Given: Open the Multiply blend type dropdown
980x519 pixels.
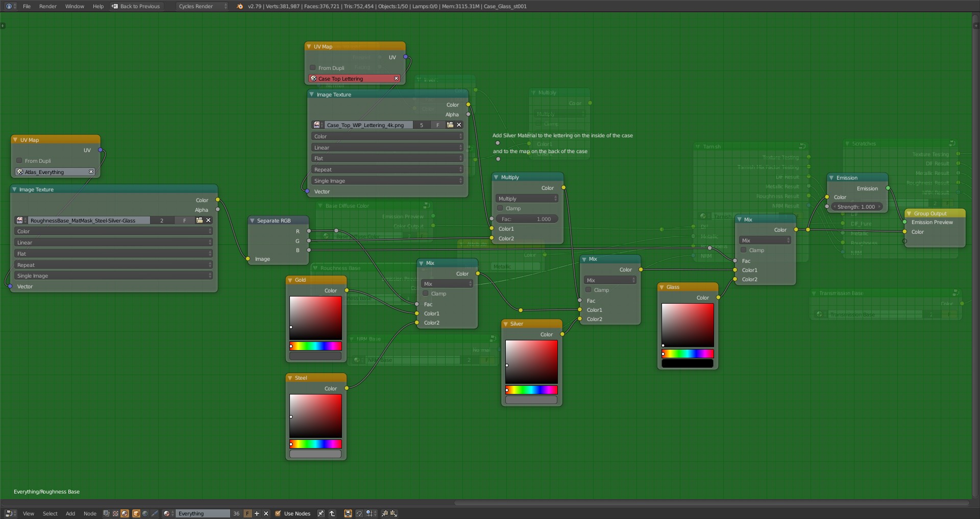Looking at the screenshot, I should click(527, 199).
